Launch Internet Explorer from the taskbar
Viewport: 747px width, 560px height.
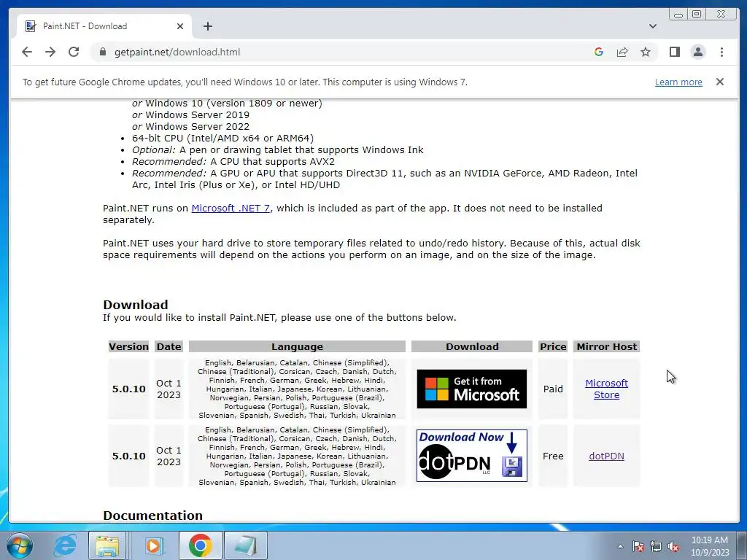coord(64,545)
